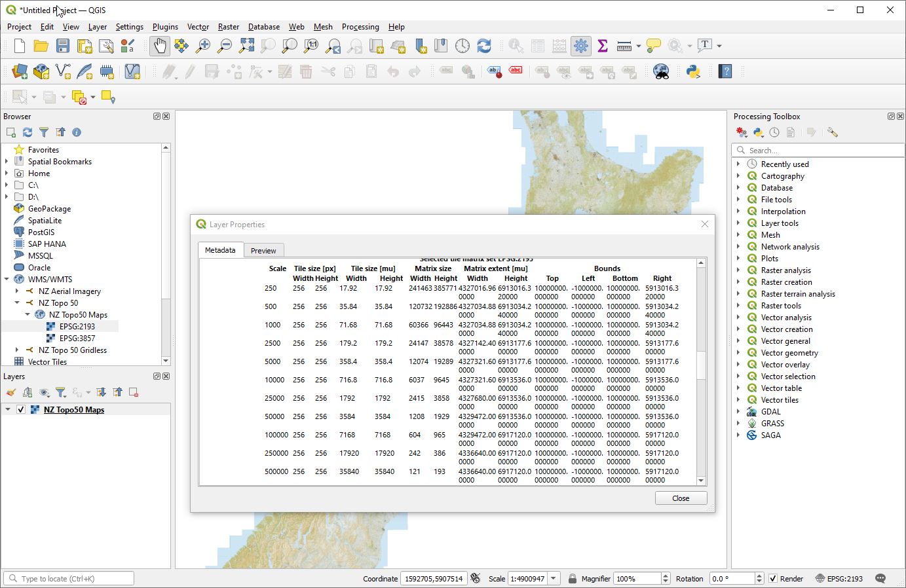Select PostGIS in Browser tree
The width and height of the screenshot is (906, 588).
tap(41, 232)
